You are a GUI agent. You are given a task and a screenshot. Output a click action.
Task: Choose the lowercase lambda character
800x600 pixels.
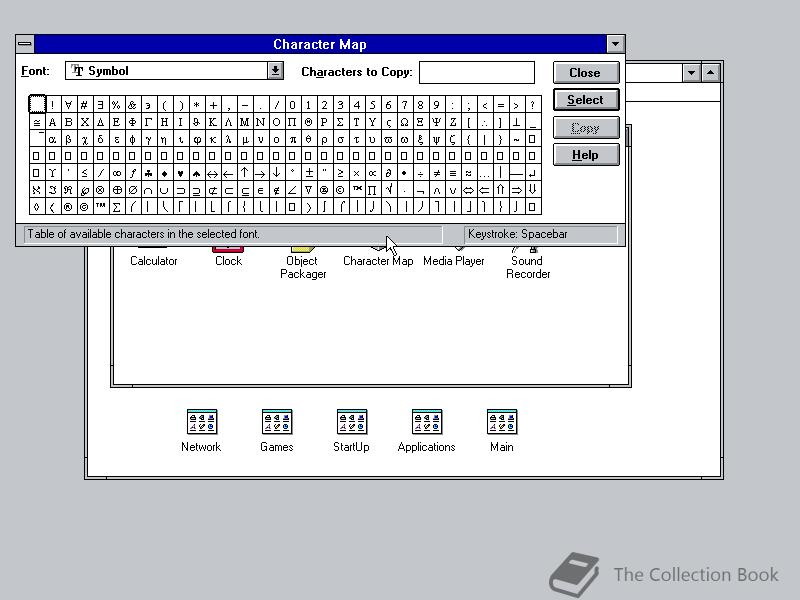pyautogui.click(x=228, y=139)
